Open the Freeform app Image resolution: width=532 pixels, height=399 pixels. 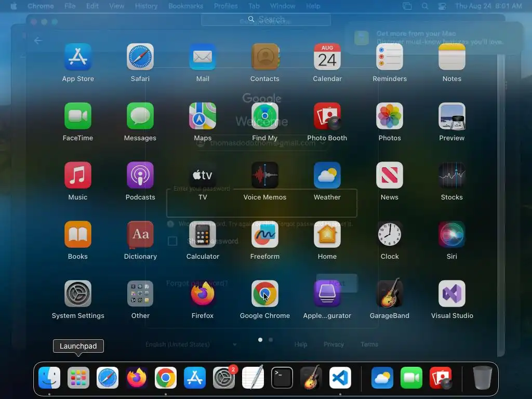click(x=265, y=234)
